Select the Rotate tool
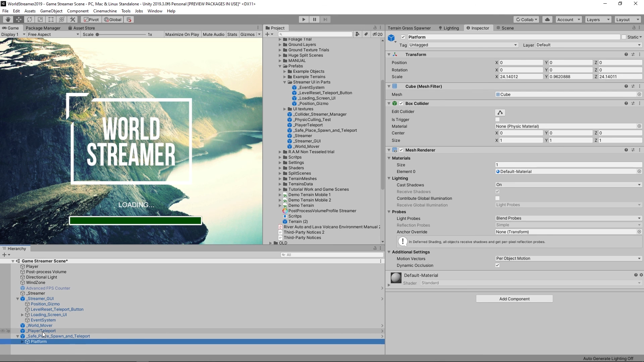644x362 pixels. (x=30, y=19)
